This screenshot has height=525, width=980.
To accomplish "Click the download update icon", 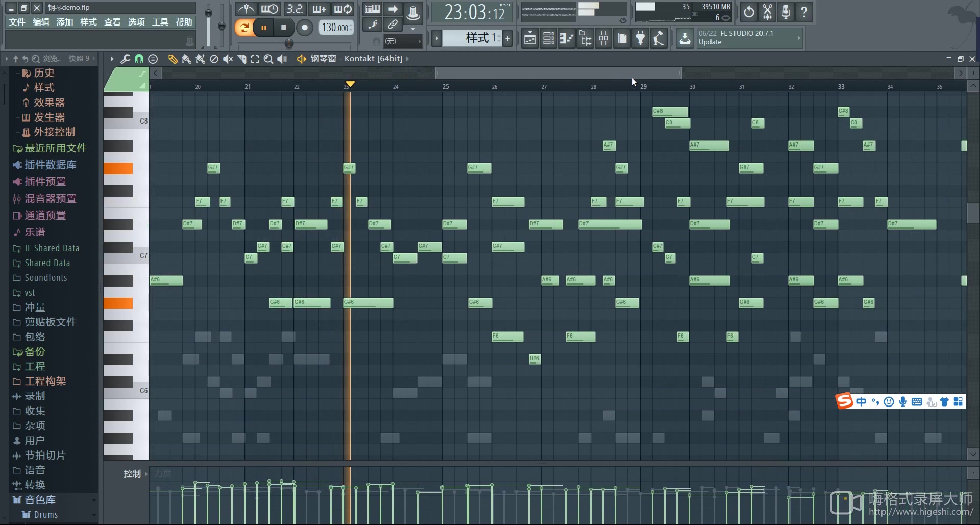I will click(685, 38).
